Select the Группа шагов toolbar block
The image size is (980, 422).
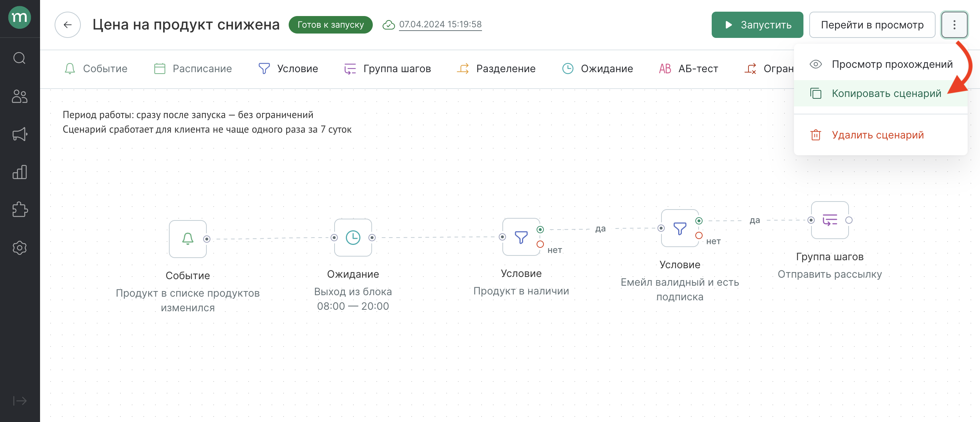click(387, 69)
